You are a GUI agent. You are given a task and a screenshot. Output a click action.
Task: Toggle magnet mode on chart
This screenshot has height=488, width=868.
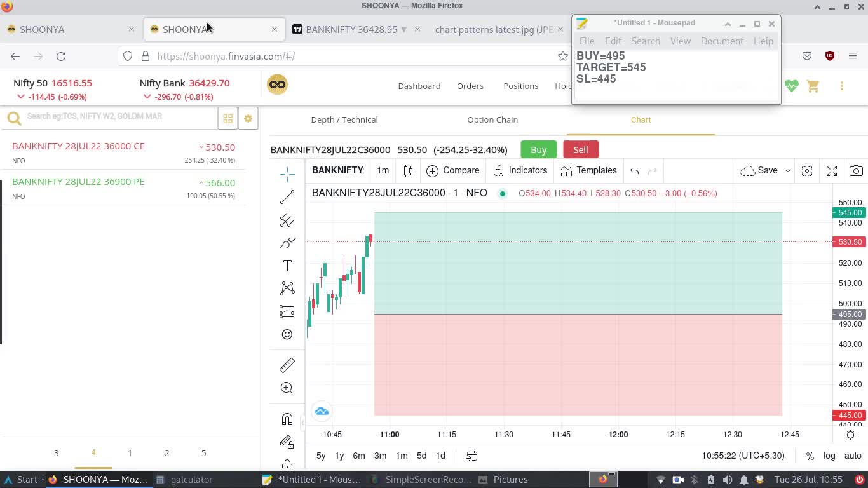coord(287,419)
